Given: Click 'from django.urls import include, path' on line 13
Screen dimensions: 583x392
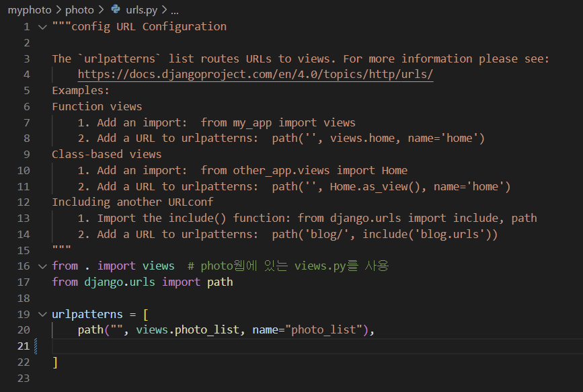Looking at the screenshot, I should (417, 218).
